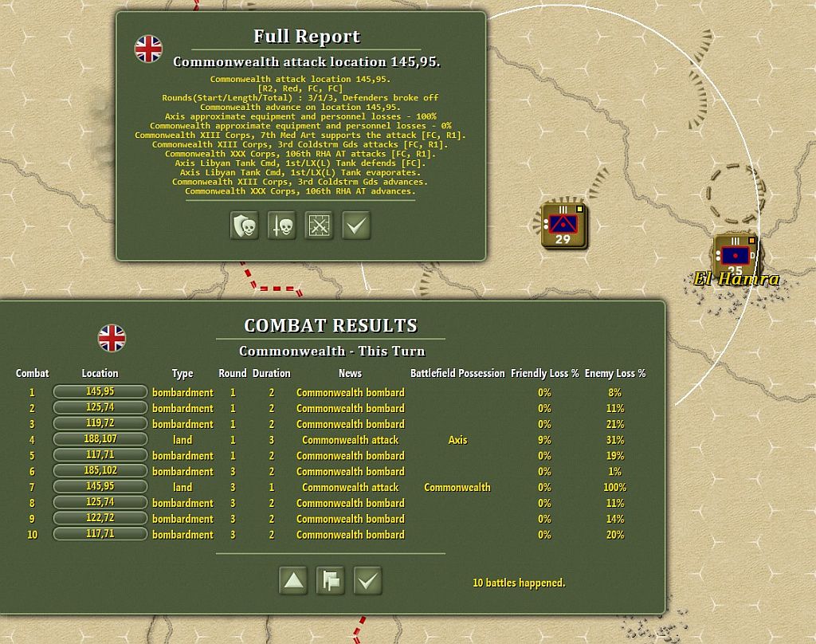The height and width of the screenshot is (644, 816).
Task: Open location 185,102 for combat 6
Action: 100,470
